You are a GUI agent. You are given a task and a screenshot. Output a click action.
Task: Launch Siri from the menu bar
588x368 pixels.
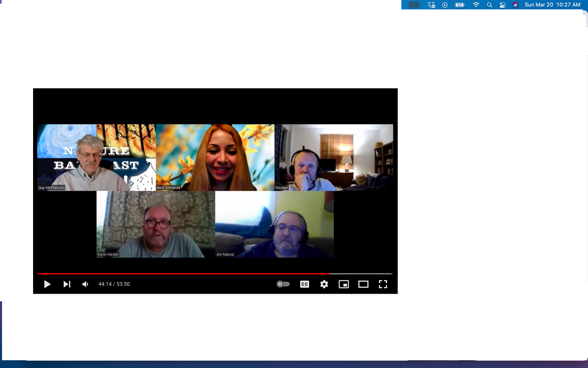coord(515,5)
